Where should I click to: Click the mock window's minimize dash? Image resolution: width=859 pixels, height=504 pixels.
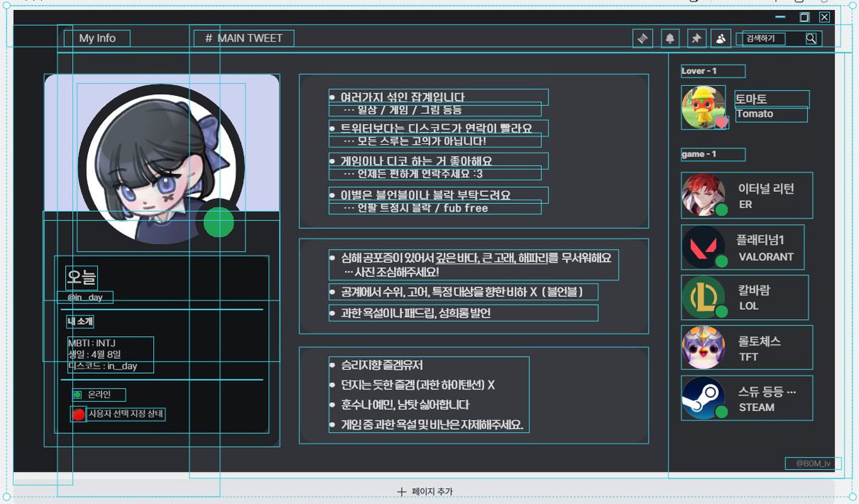click(x=780, y=17)
